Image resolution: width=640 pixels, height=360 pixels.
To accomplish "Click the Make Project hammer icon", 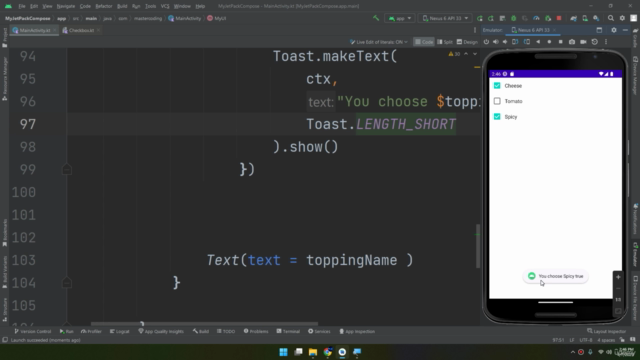I will click(x=376, y=18).
